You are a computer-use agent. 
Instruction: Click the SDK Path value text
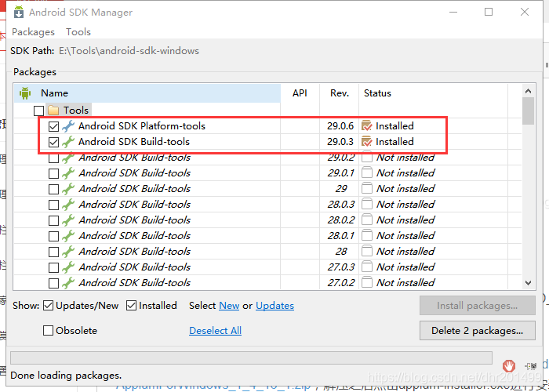point(129,51)
